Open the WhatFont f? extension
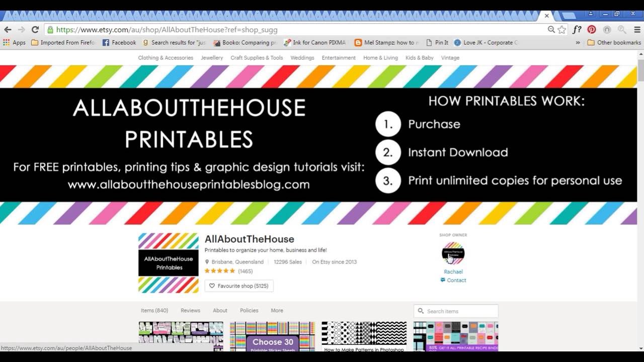The height and width of the screenshot is (362, 644). click(577, 30)
